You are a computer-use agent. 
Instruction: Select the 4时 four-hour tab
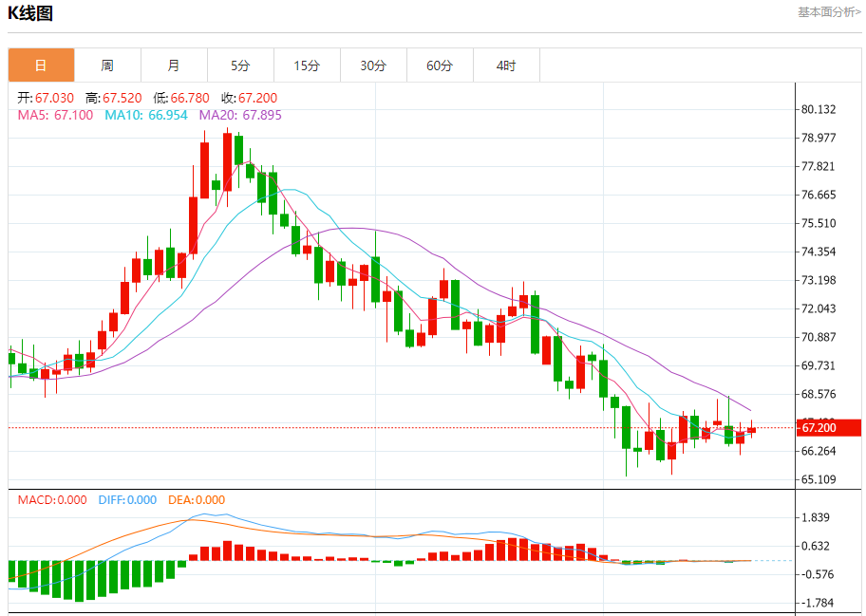point(506,65)
